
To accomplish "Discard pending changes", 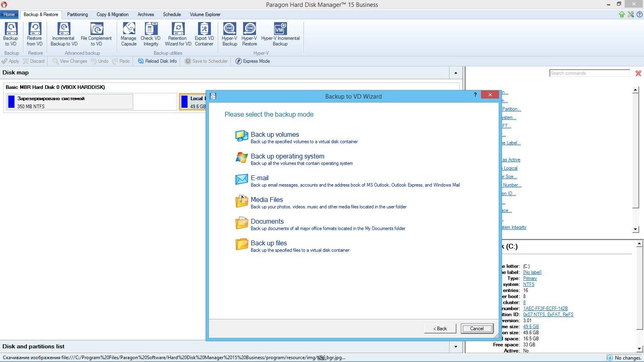I will 34,61.
